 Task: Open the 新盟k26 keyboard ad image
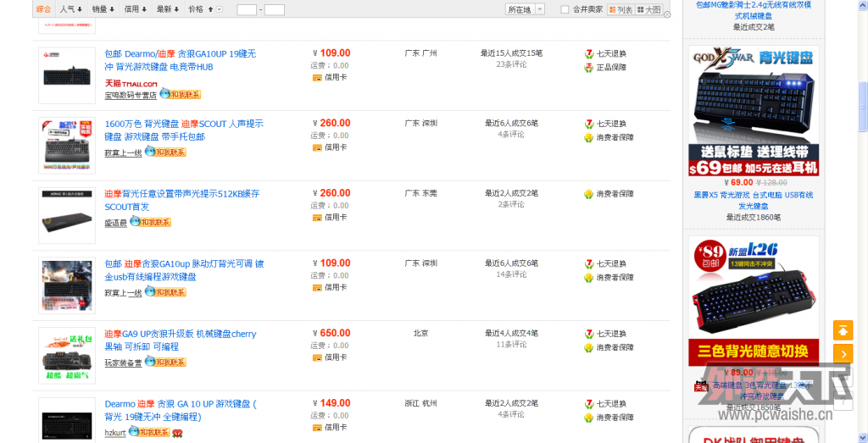(754, 302)
